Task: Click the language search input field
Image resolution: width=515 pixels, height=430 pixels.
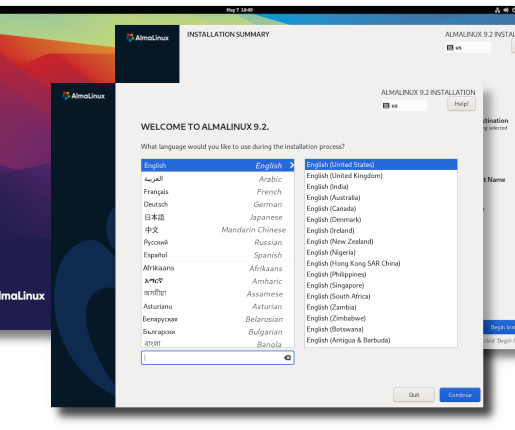Action: (x=217, y=358)
